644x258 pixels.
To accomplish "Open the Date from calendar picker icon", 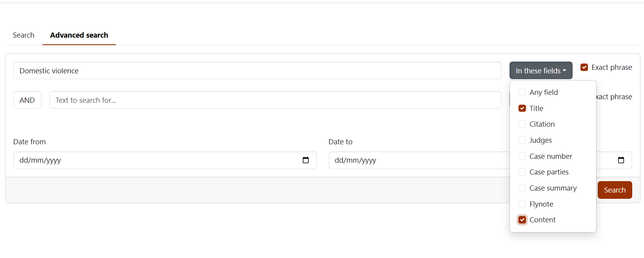I will pos(306,160).
